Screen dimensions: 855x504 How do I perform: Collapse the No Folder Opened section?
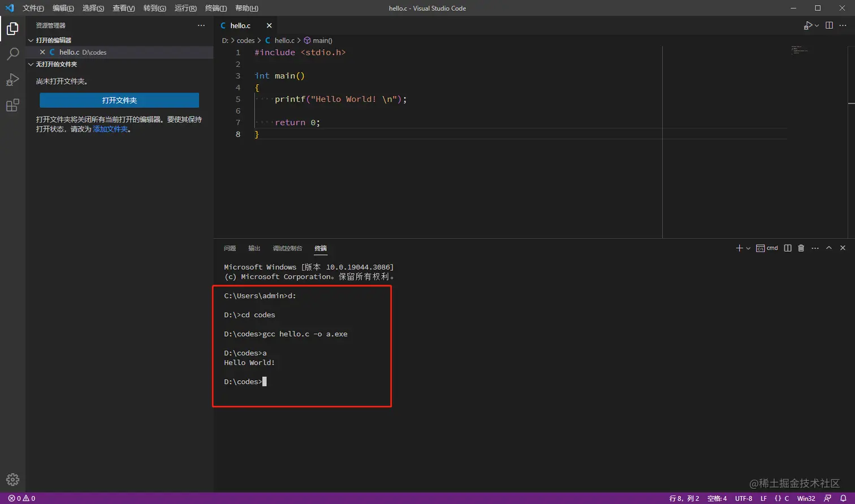click(54, 64)
